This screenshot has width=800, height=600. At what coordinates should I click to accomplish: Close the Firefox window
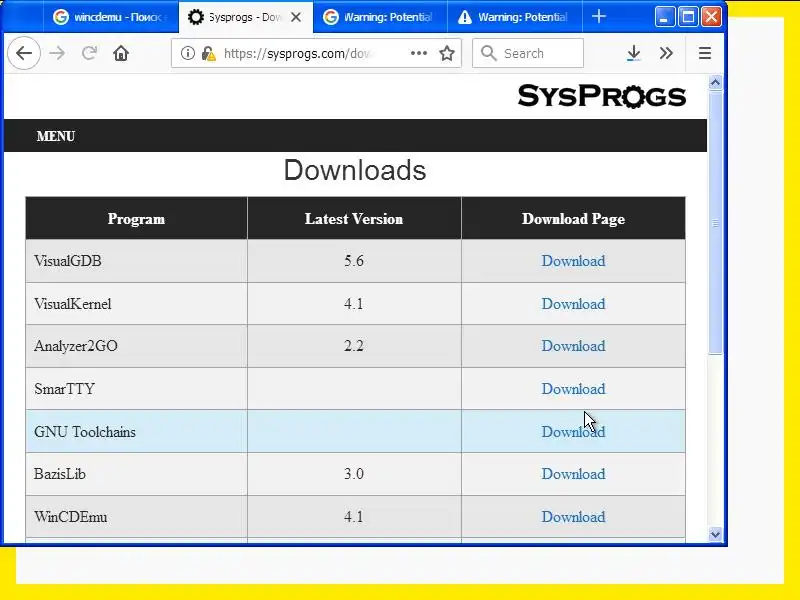tap(711, 17)
